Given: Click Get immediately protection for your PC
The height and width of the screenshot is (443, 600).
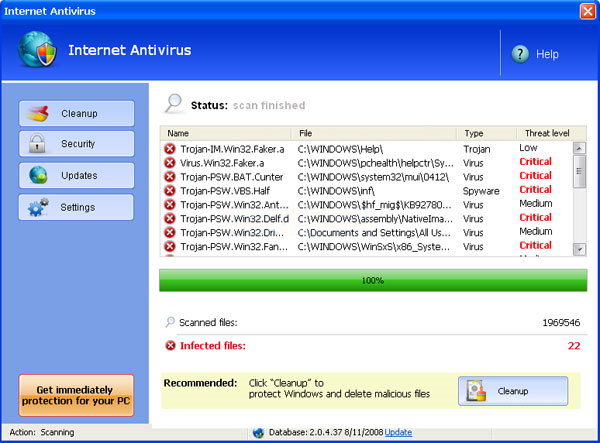Looking at the screenshot, I should (76, 395).
